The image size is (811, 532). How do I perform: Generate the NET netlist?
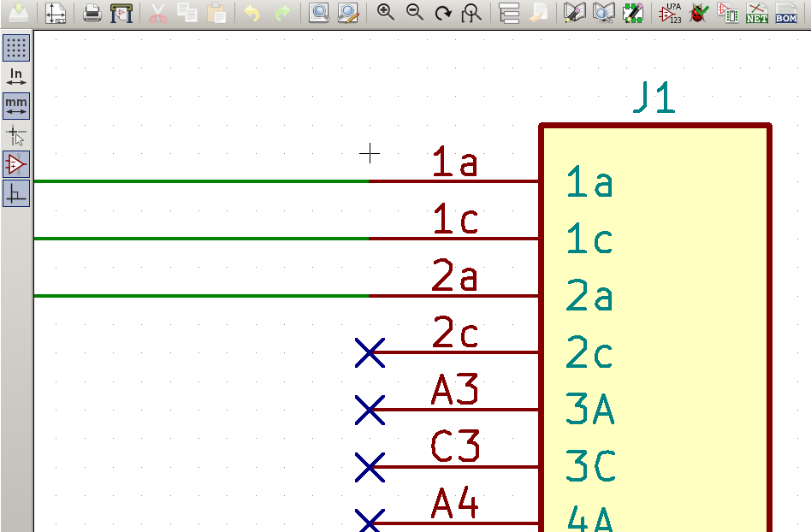[x=757, y=13]
